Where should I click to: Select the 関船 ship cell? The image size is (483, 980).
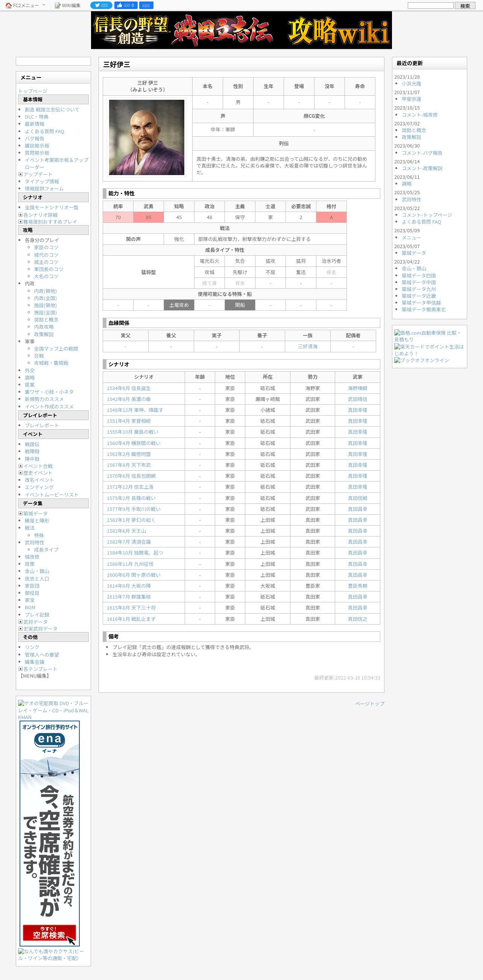(240, 305)
